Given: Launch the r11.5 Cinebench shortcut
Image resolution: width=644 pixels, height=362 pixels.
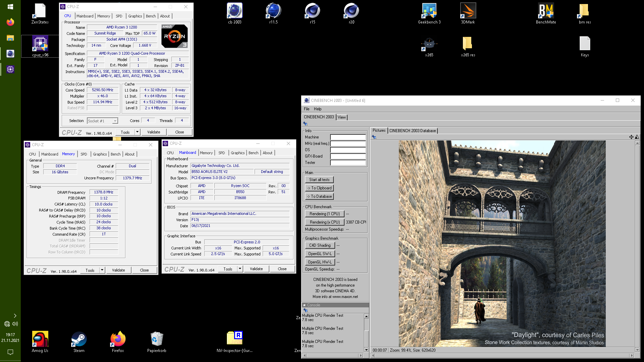Looking at the screenshot, I should [x=273, y=14].
